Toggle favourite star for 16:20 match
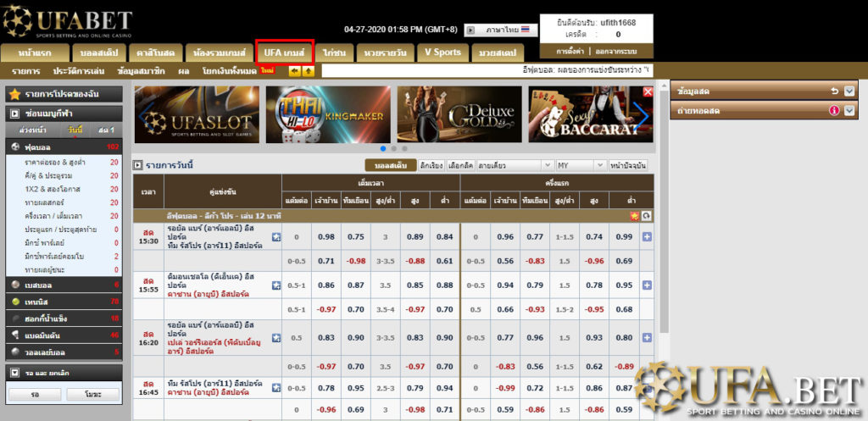Viewport: 868px width, 421px height. [x=276, y=337]
